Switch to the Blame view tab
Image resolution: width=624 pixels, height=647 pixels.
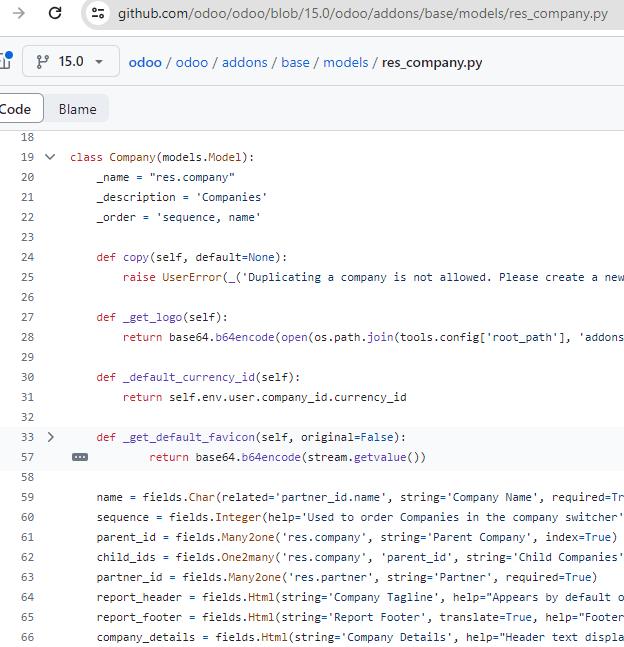(x=77, y=109)
